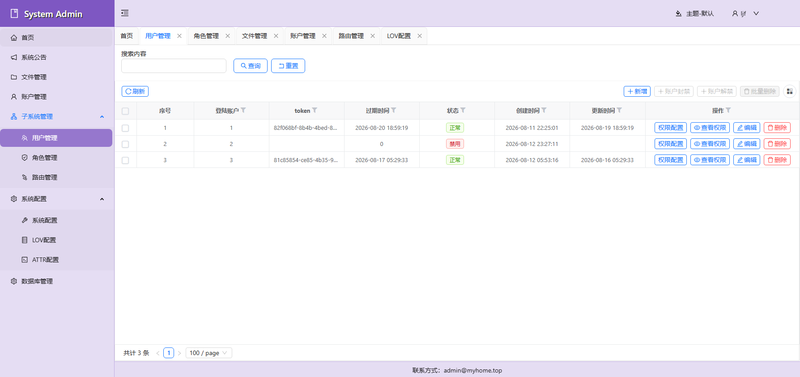Filter the 过期时间 column with its funnel icon
Screen dimensions: 800x377
pyautogui.click(x=394, y=110)
